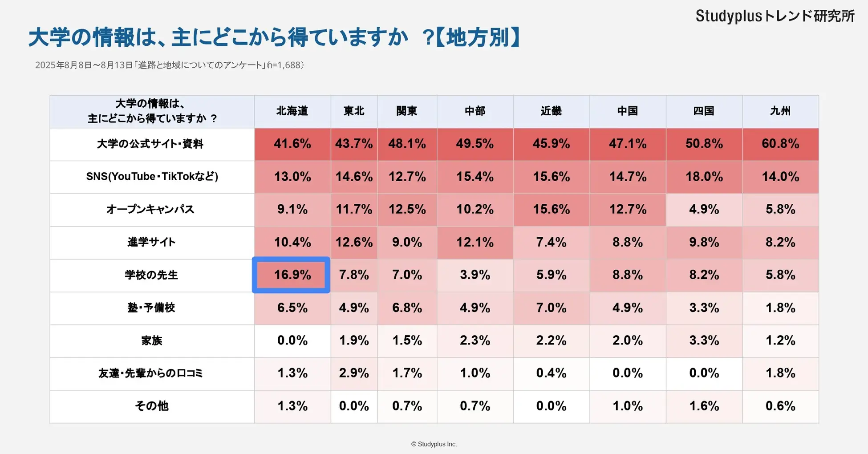This screenshot has width=868, height=454.
Task: Select the 進学サイト row label
Action: point(151,242)
